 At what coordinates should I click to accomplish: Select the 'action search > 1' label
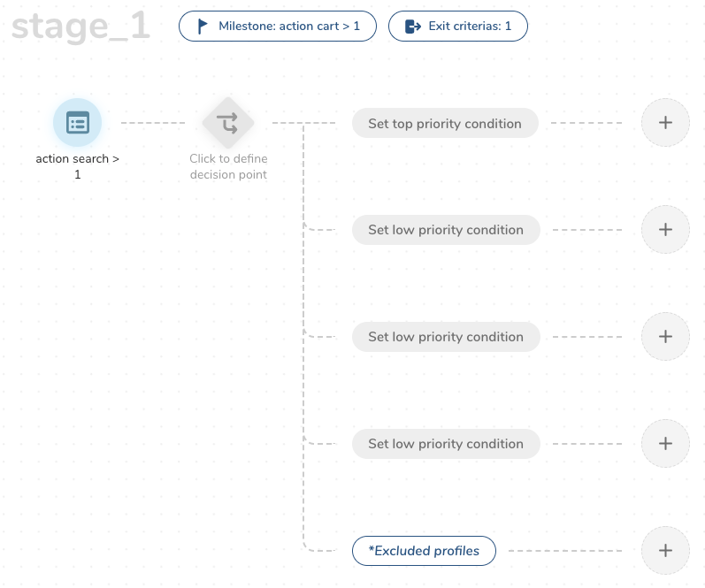78,167
